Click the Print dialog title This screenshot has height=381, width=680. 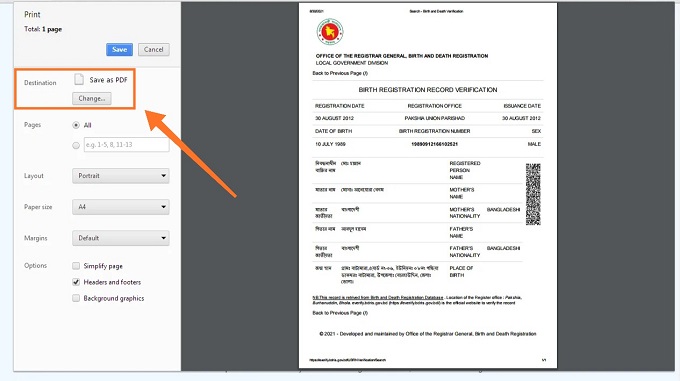click(x=32, y=14)
